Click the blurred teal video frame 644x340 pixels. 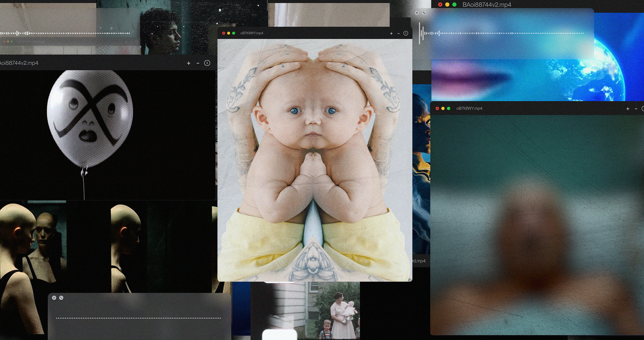click(x=537, y=225)
